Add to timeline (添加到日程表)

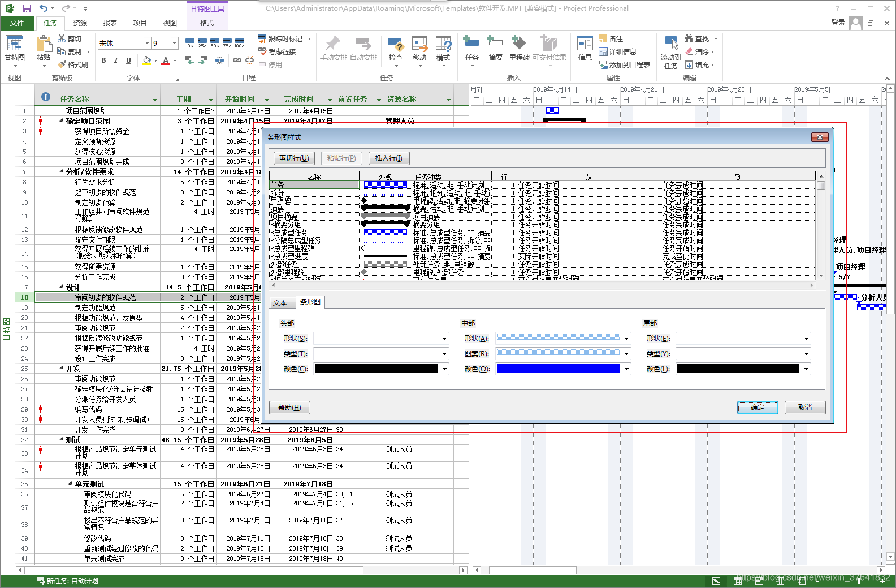point(625,64)
